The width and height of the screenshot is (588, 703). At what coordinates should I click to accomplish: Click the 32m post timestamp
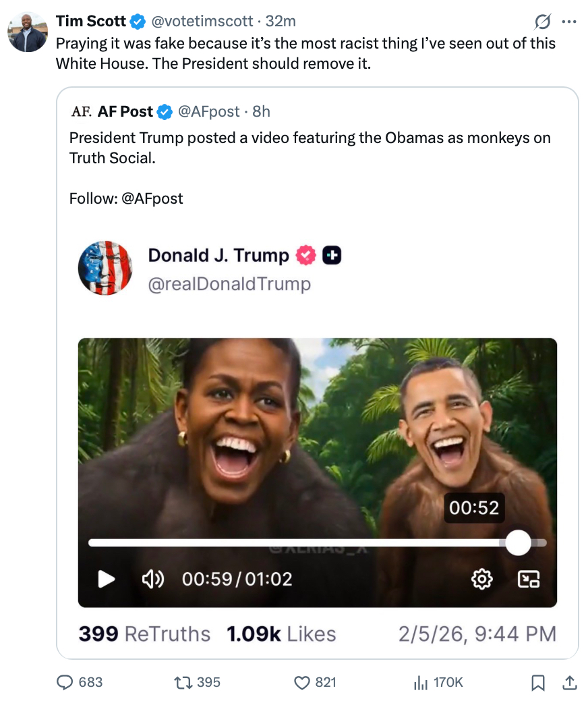coord(281,22)
